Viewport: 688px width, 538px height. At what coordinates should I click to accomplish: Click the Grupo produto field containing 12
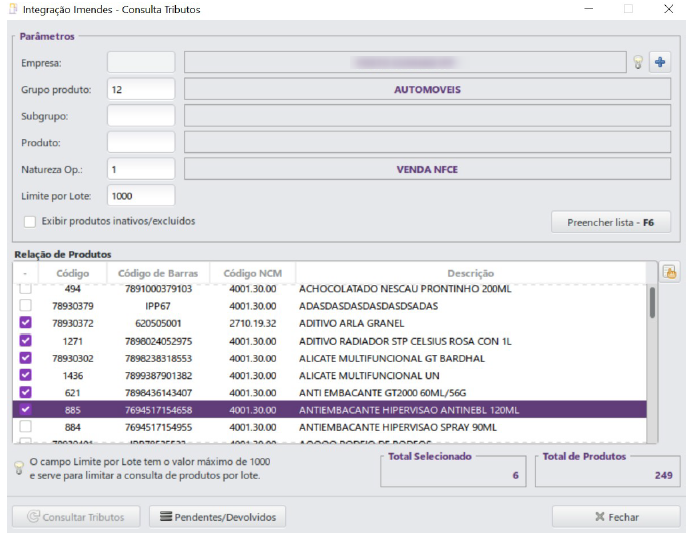point(141,89)
